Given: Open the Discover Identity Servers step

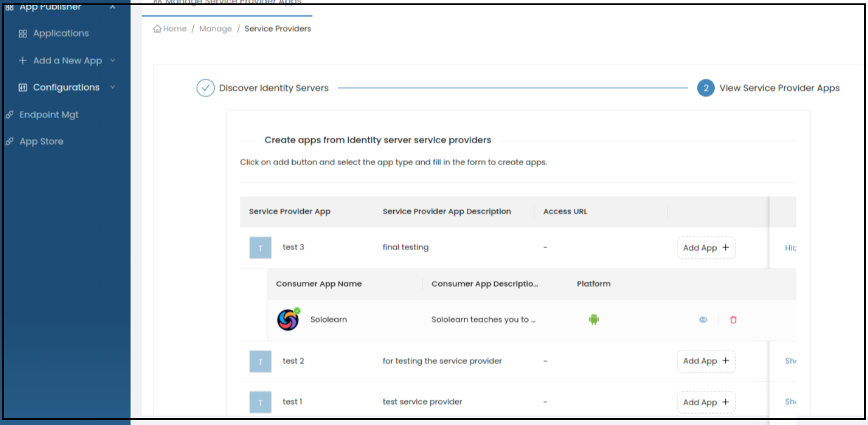Looking at the screenshot, I should click(274, 88).
